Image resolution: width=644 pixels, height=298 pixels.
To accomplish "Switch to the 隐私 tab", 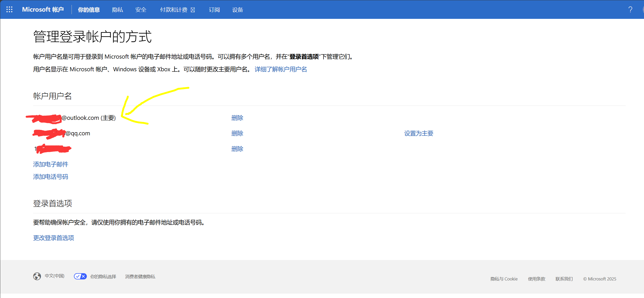I will tap(117, 10).
